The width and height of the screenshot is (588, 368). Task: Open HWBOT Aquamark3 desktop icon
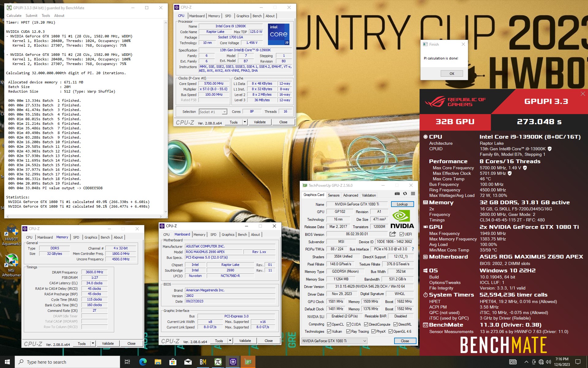click(x=12, y=235)
